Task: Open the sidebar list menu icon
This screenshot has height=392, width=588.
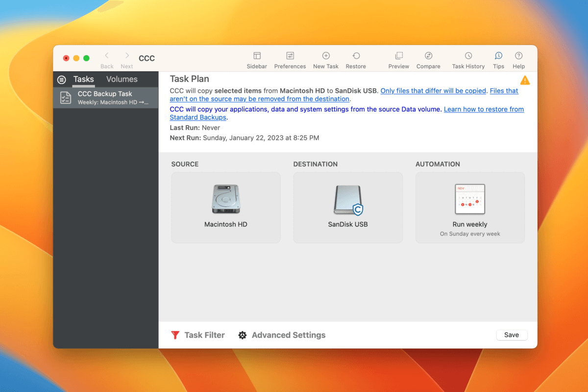Action: pos(62,79)
